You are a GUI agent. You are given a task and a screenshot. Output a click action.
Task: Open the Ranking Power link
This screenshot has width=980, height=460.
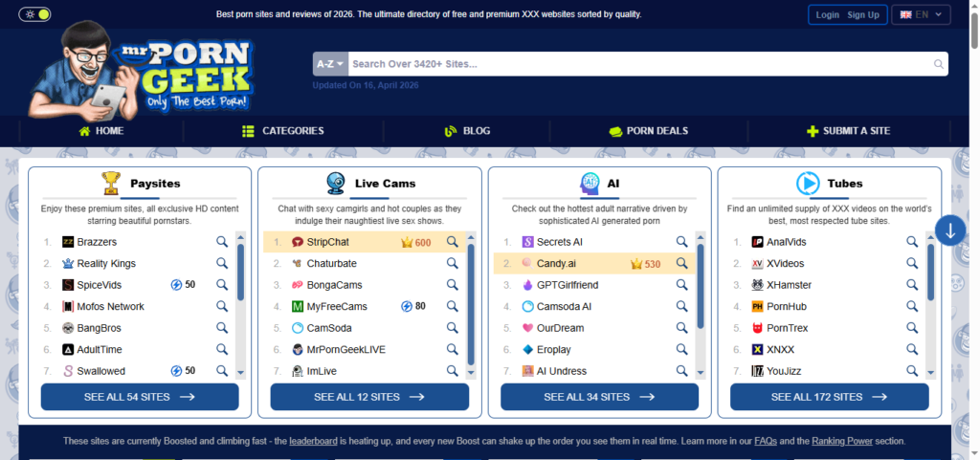pos(842,441)
